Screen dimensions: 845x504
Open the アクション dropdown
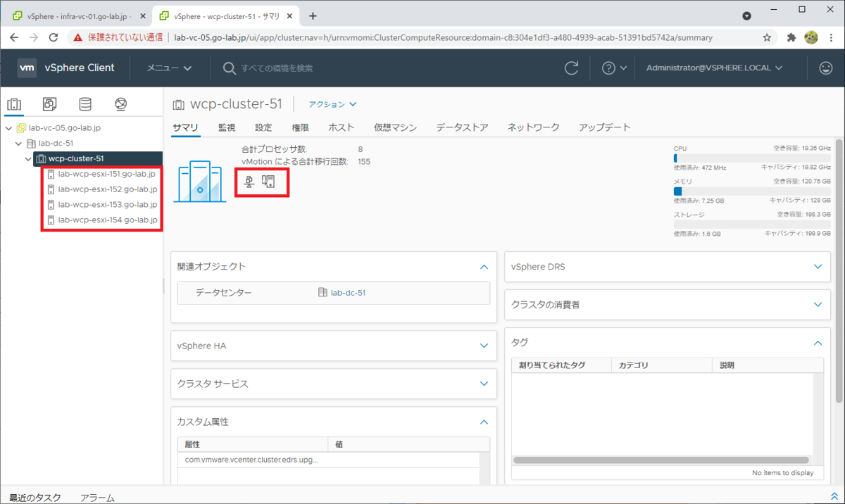pos(332,104)
